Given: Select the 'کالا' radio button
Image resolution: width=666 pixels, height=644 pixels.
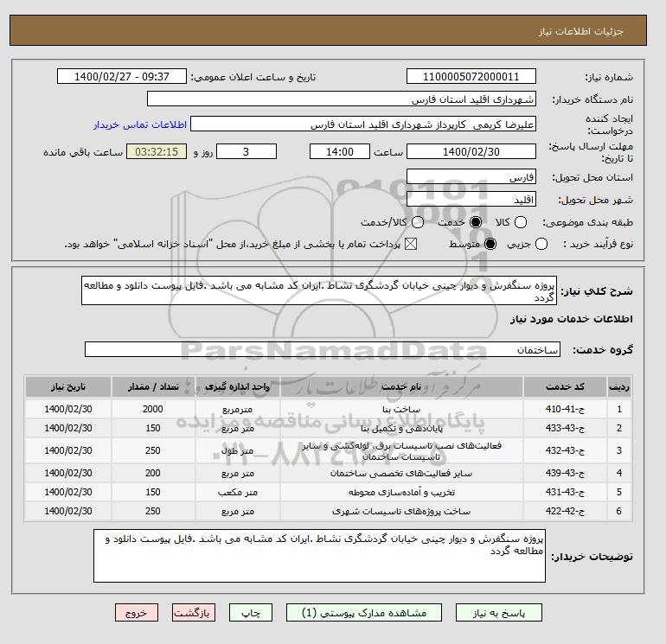Looking at the screenshot, I should tap(521, 222).
